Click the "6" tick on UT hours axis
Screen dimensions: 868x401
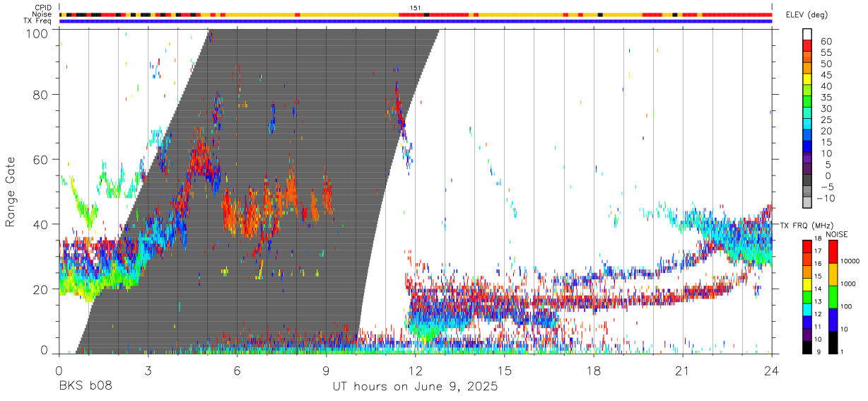click(x=237, y=370)
